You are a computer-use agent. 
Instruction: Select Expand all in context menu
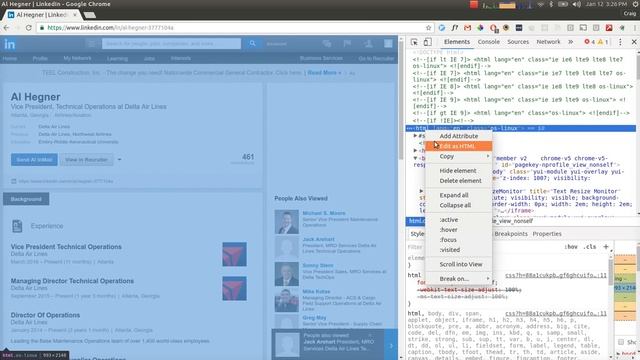tap(458, 195)
